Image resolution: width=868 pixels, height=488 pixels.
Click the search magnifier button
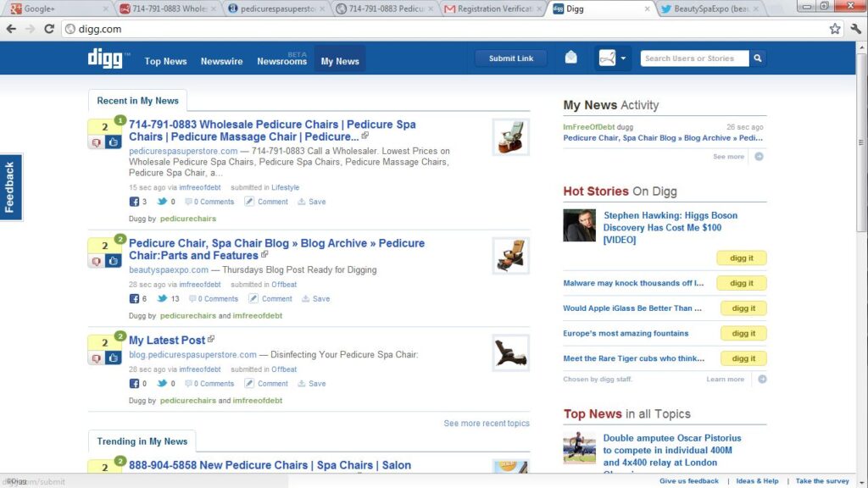pyautogui.click(x=758, y=58)
